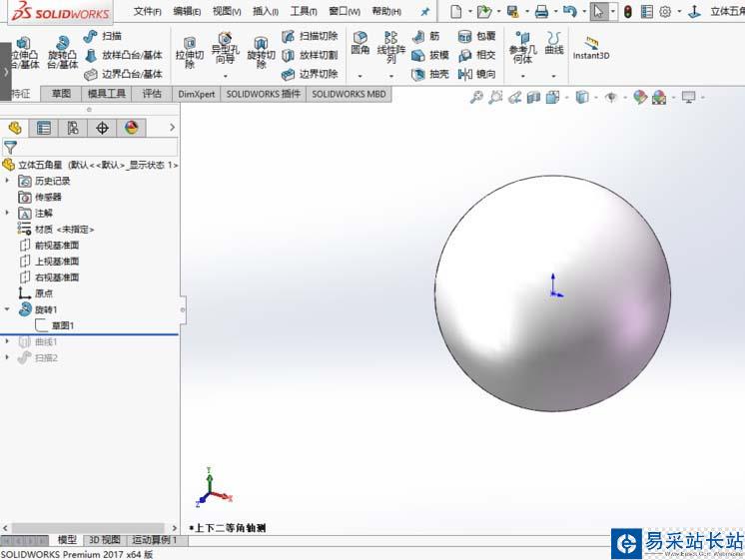The height and width of the screenshot is (560, 745).
Task: Click the New document icon
Action: (x=455, y=11)
